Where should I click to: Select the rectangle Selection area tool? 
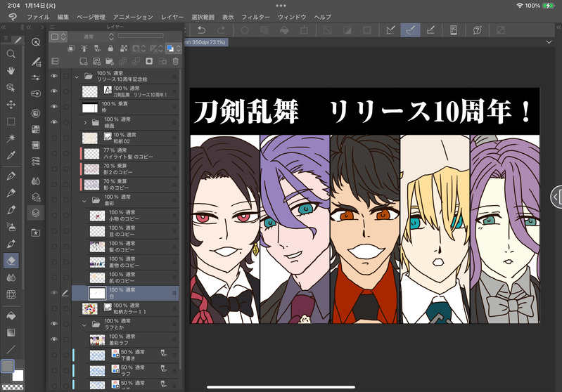click(x=11, y=122)
